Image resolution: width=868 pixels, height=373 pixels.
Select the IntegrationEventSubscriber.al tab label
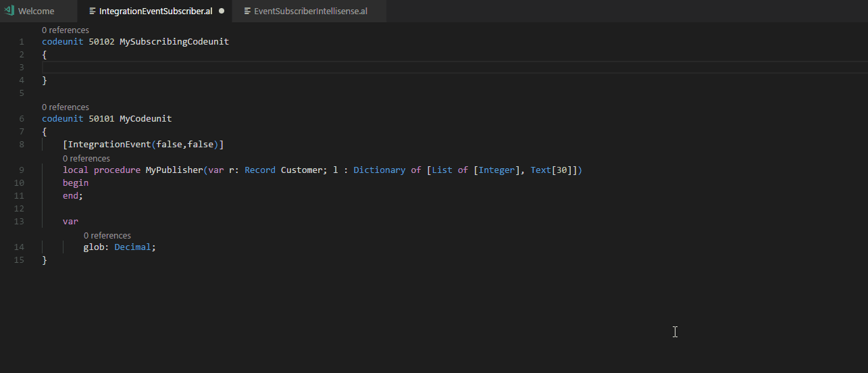155,11
